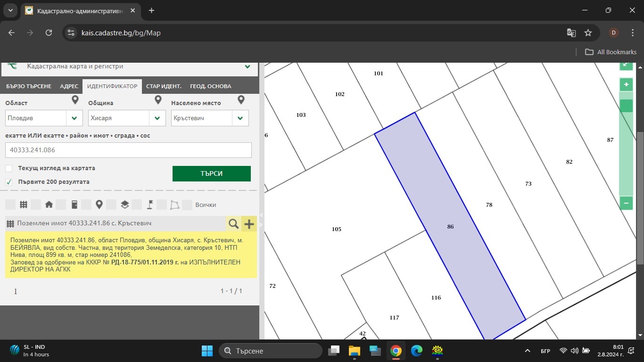
Task: Click the green ТЪРСИ button
Action: click(x=212, y=173)
